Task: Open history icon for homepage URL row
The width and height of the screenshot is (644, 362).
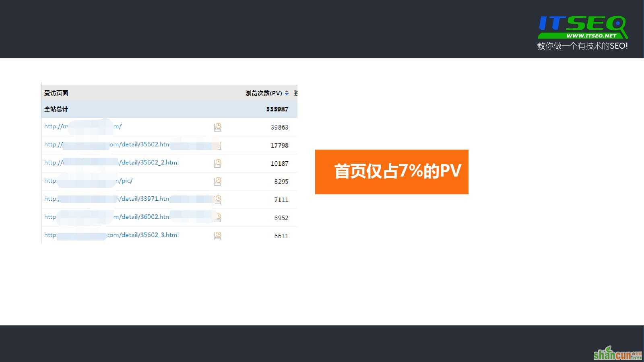Action: 217,127
